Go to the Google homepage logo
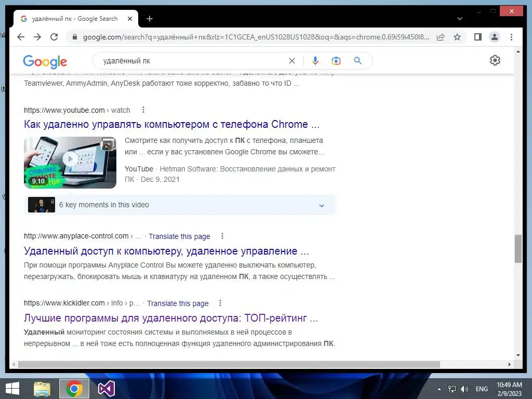532x399 pixels. [45, 61]
